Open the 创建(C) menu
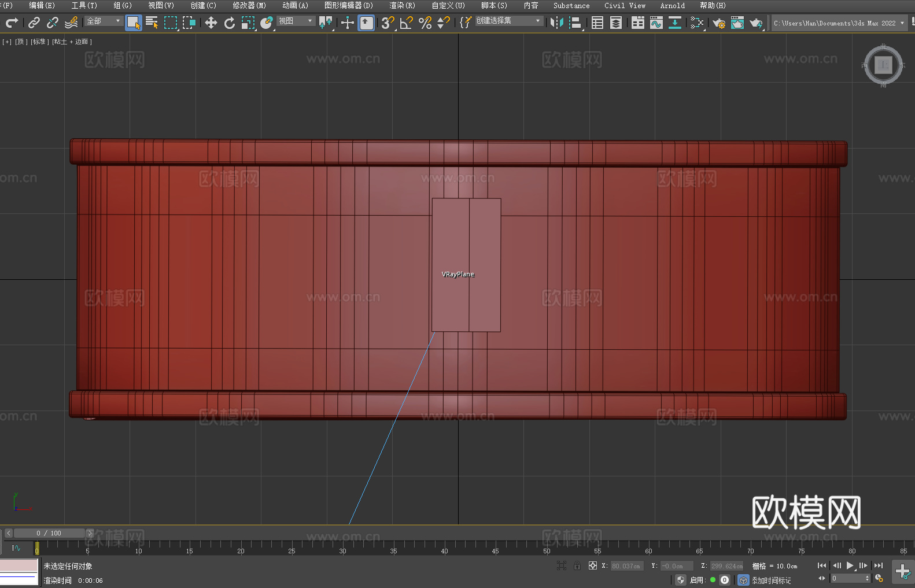This screenshot has height=588, width=915. (x=203, y=5)
